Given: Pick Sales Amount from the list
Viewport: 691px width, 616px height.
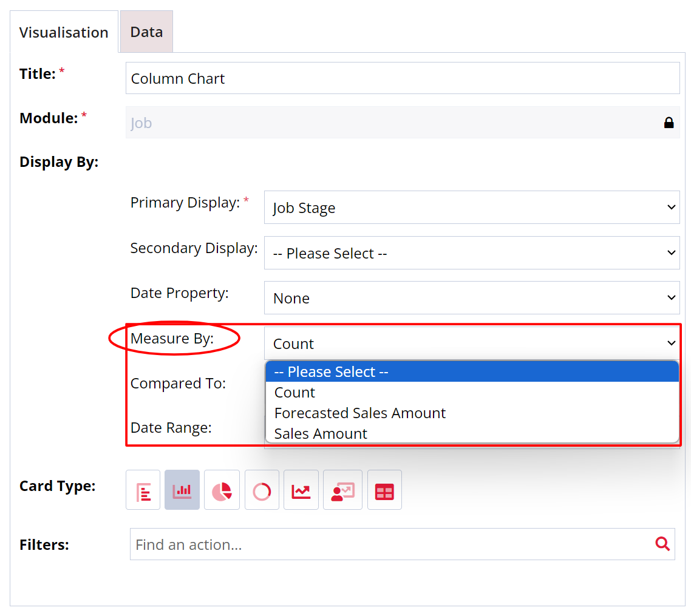Looking at the screenshot, I should tap(321, 434).
